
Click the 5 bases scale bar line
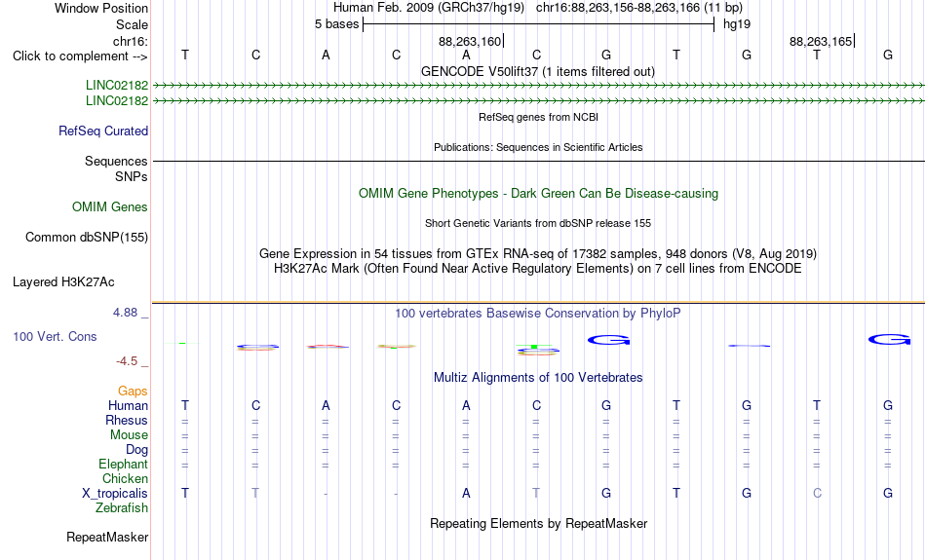[539, 24]
